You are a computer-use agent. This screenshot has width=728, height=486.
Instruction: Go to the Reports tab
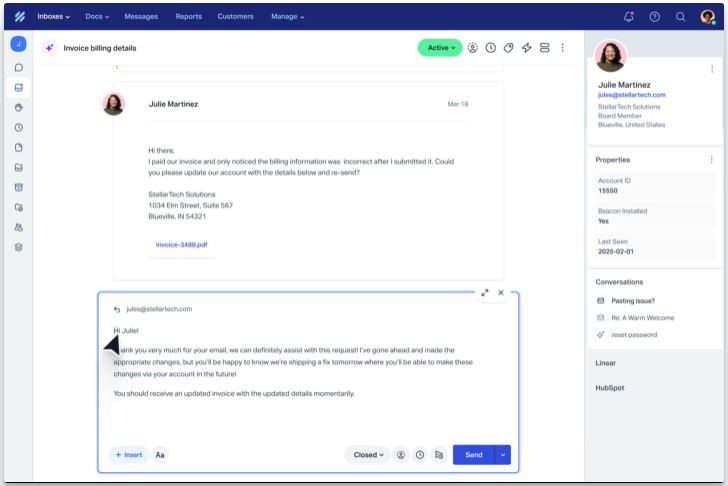[x=188, y=16]
